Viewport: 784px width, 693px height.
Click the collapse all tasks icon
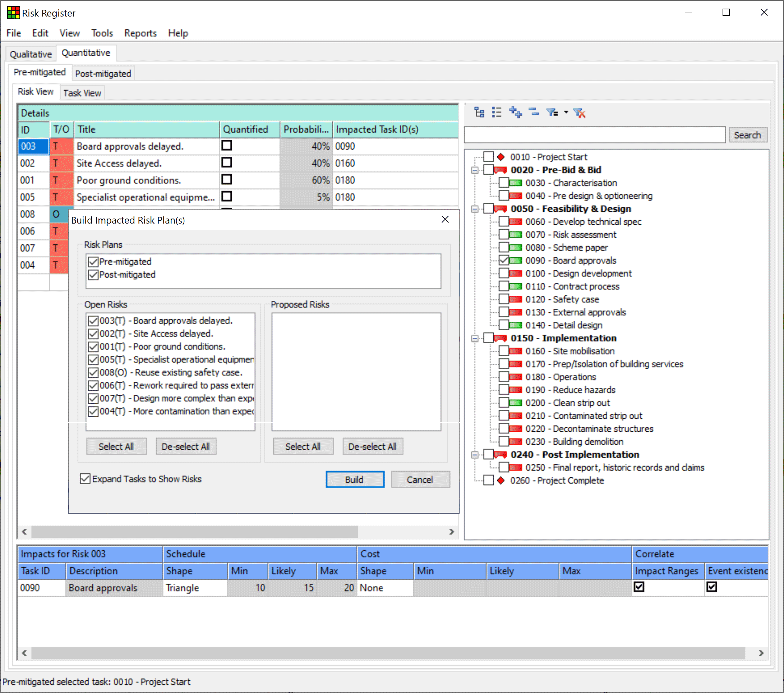pos(534,113)
